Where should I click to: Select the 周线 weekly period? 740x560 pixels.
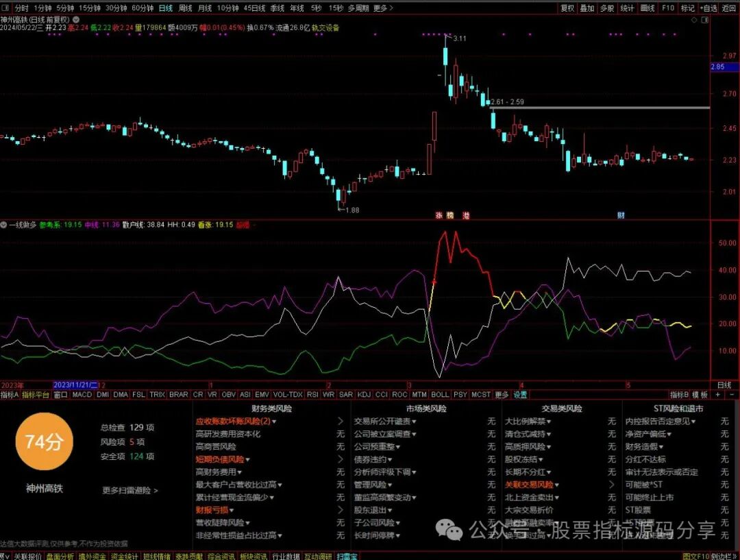[x=186, y=8]
